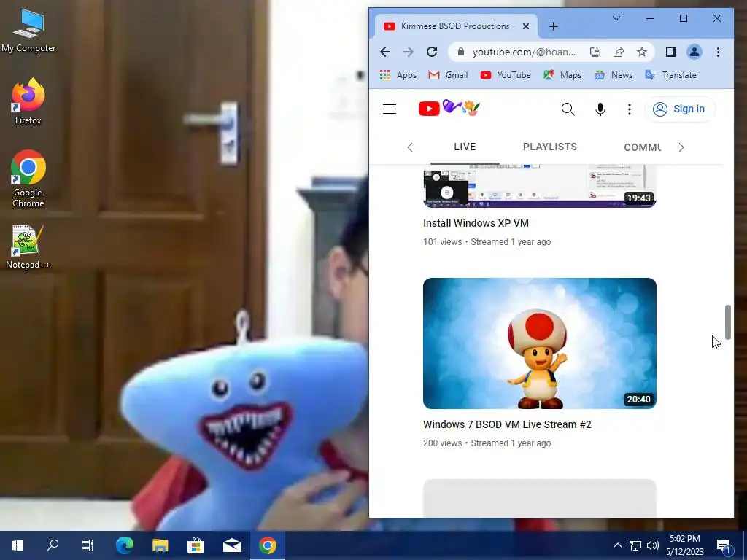The height and width of the screenshot is (560, 747).
Task: Go back in Chrome browser
Action: (x=385, y=52)
